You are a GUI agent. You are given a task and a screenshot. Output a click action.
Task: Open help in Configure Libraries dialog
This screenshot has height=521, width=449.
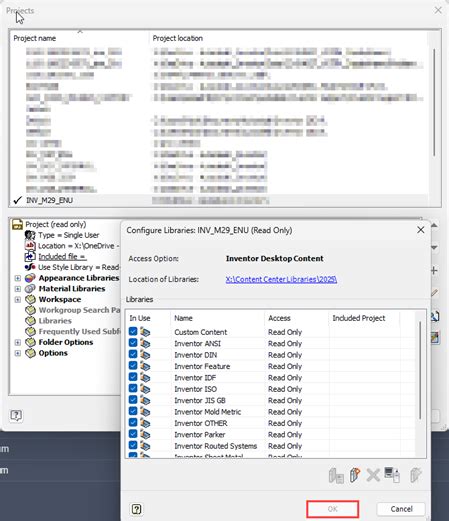(136, 509)
